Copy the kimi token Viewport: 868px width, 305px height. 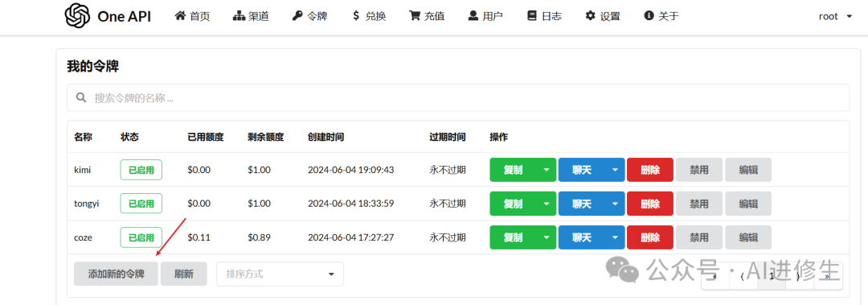click(x=513, y=170)
